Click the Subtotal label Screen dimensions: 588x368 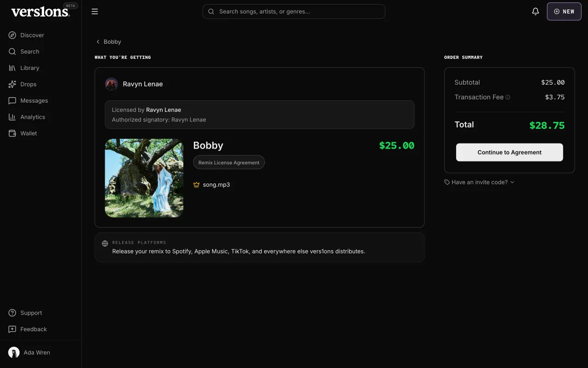[x=467, y=82]
